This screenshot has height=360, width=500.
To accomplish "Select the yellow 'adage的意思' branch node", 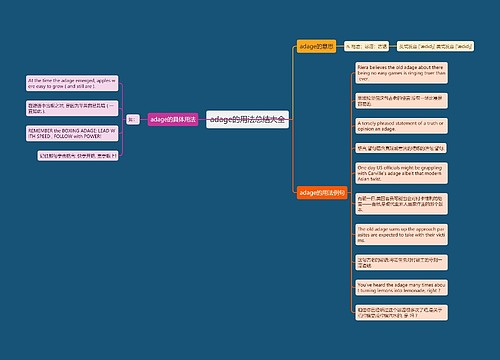I will 316,46.
